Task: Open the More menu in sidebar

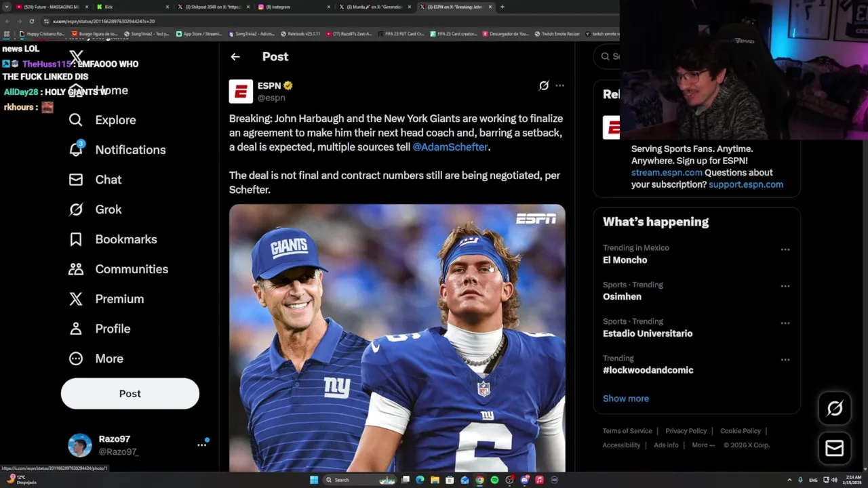Action: point(96,359)
